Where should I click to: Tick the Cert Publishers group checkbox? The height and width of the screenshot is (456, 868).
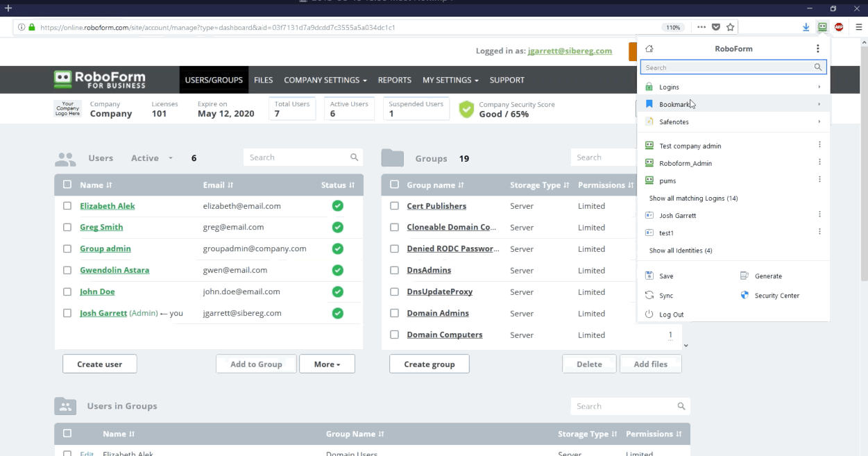click(394, 206)
